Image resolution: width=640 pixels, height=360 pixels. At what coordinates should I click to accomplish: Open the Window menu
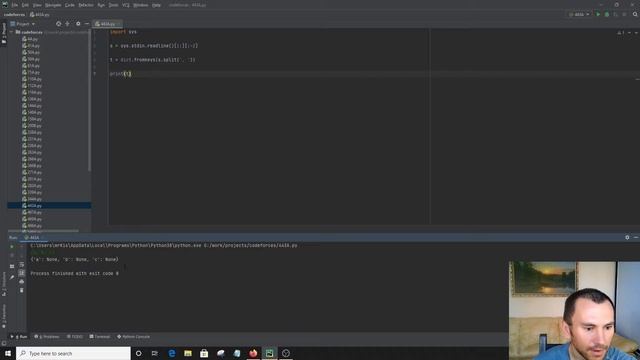[x=141, y=5]
